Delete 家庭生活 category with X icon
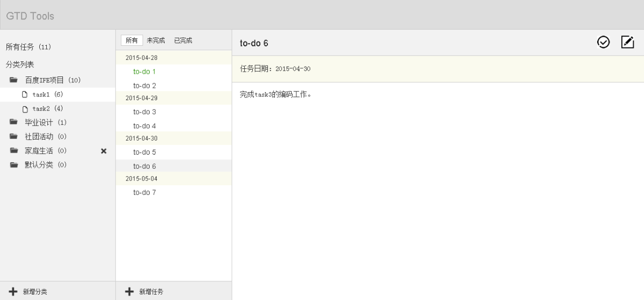This screenshot has height=300, width=644. 103,151
